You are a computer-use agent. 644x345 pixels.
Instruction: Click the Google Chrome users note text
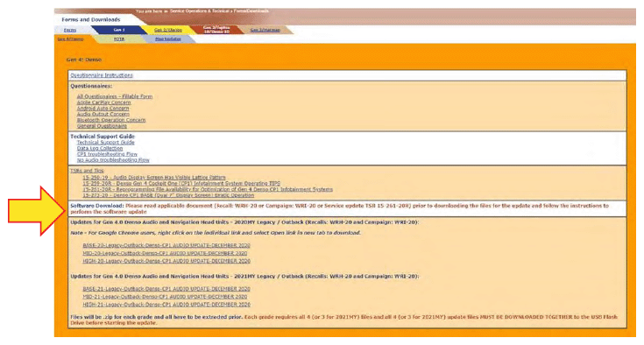pyautogui.click(x=216, y=233)
